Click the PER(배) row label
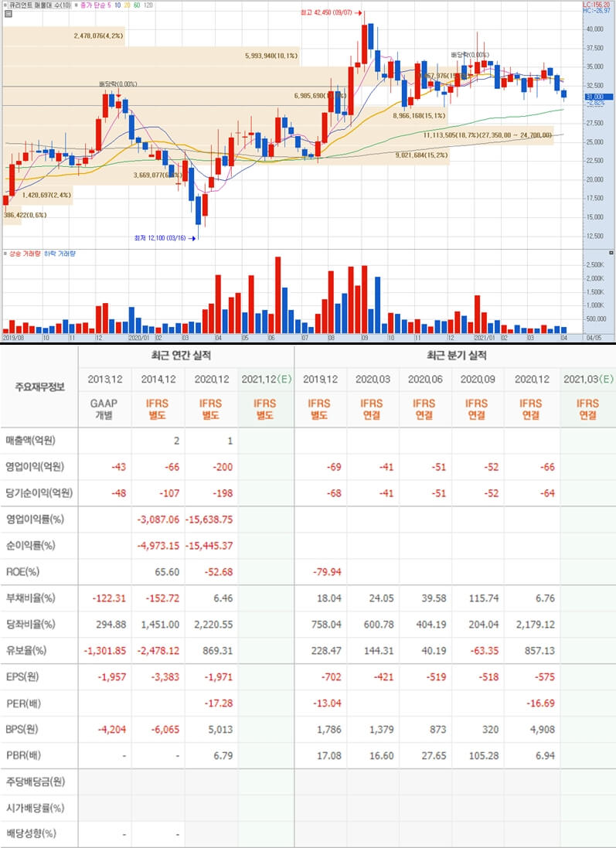The height and width of the screenshot is (848, 616). (23, 703)
